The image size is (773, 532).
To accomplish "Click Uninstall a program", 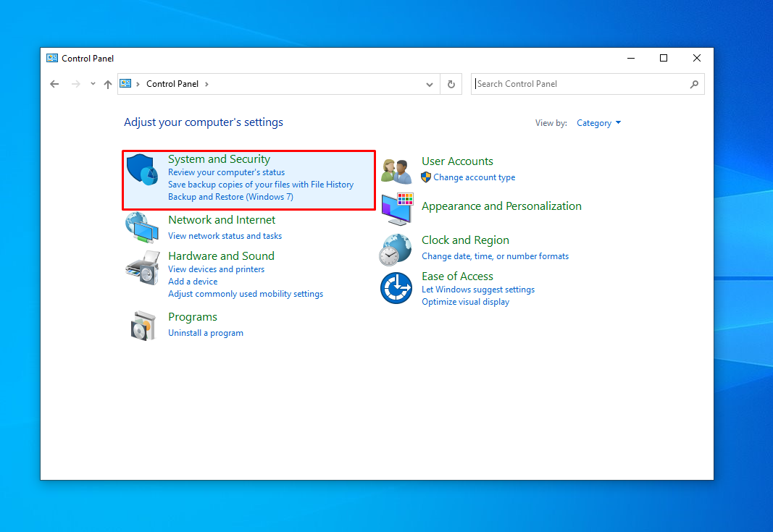I will coord(206,333).
